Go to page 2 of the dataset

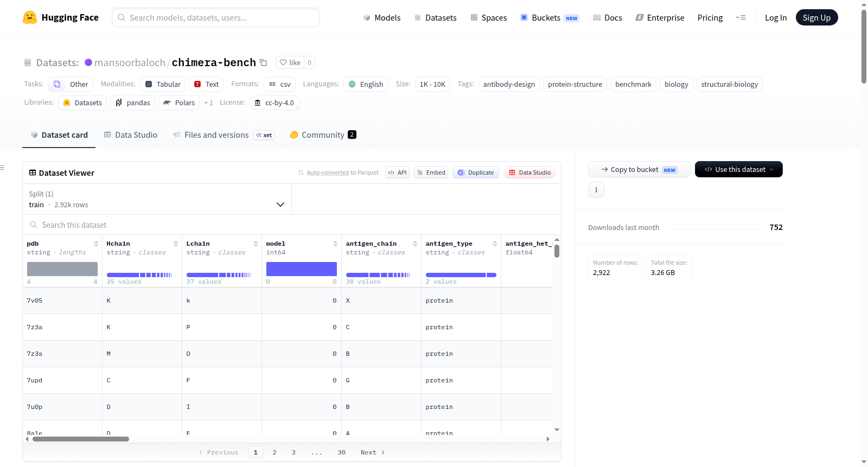point(275,452)
